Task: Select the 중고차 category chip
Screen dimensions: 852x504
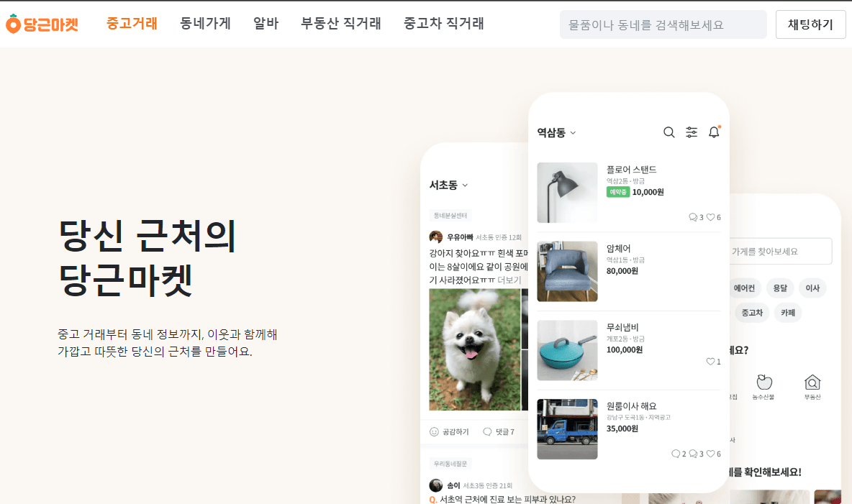Action: point(752,313)
